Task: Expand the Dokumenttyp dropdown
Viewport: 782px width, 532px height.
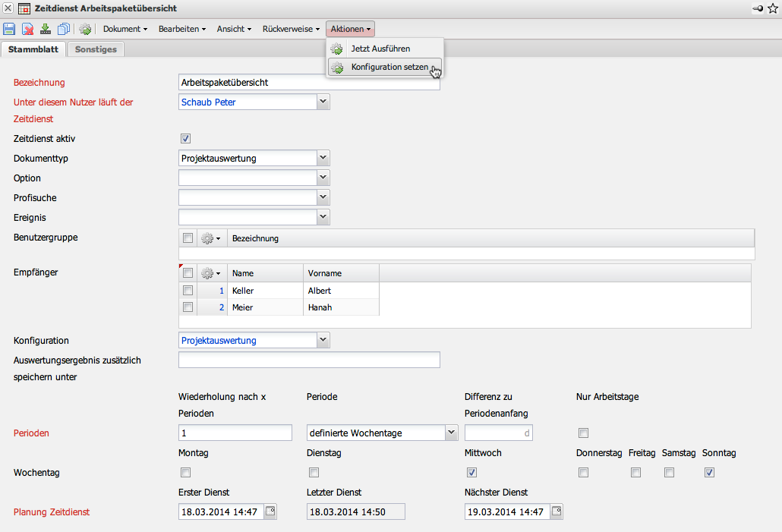Action: point(323,158)
